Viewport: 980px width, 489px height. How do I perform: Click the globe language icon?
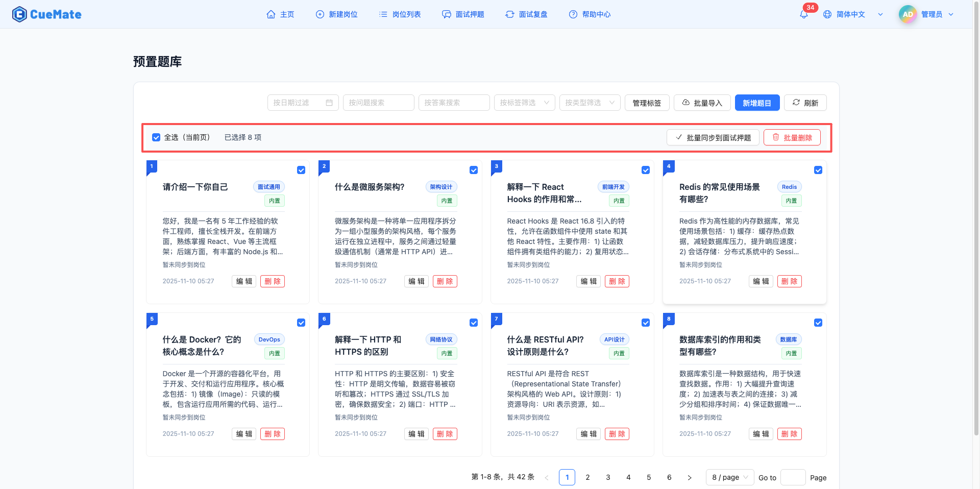coord(827,14)
